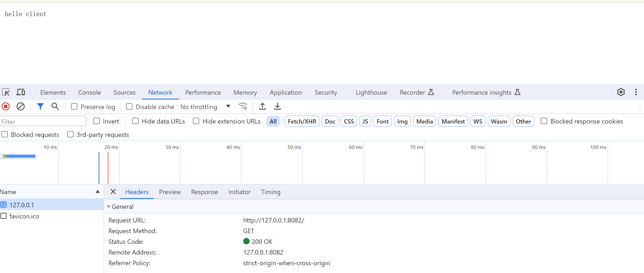This screenshot has height=273, width=644.
Task: Filter requests by Wasm
Action: click(x=499, y=121)
